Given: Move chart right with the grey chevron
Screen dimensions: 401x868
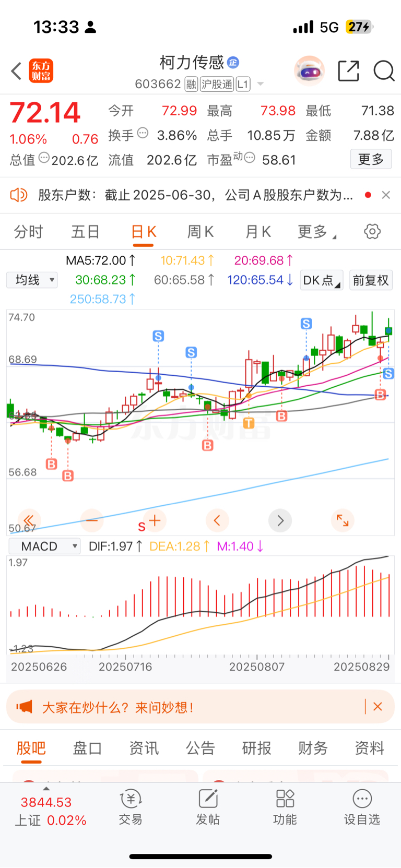Looking at the screenshot, I should point(280,520).
